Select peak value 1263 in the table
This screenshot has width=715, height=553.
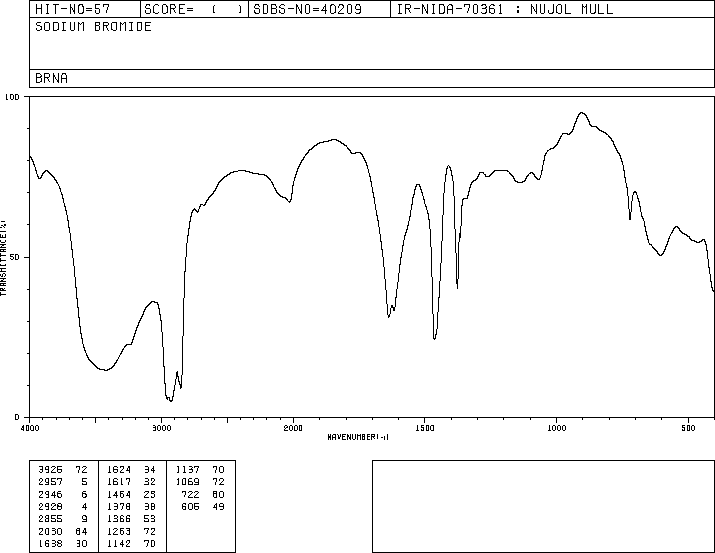click(119, 532)
